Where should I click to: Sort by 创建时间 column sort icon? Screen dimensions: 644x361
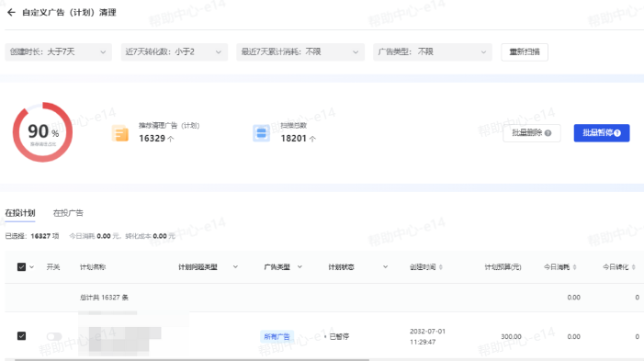click(x=441, y=267)
